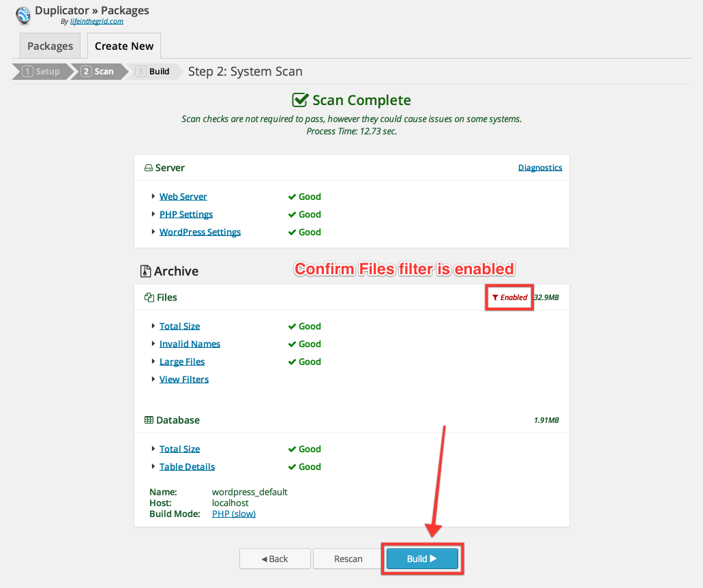The image size is (703, 588).
Task: Click the Table Details green check icon
Action: point(292,467)
